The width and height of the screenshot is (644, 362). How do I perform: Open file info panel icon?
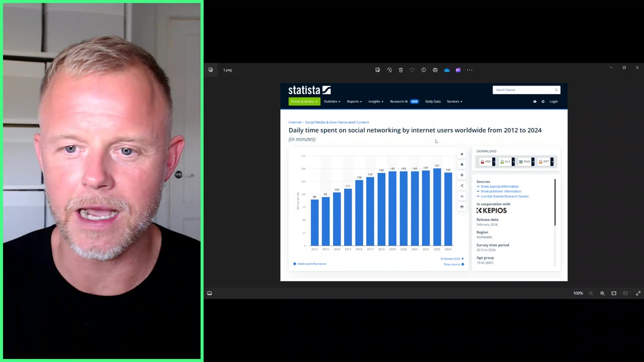pyautogui.click(x=424, y=70)
